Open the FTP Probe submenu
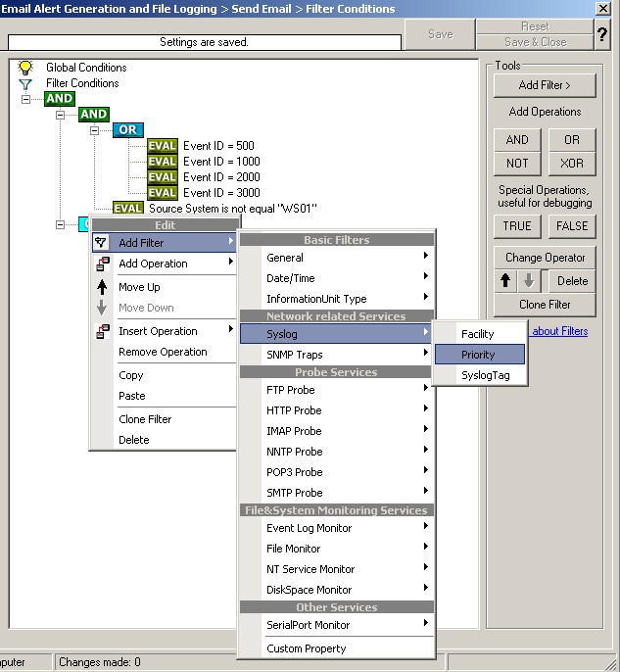 point(337,390)
